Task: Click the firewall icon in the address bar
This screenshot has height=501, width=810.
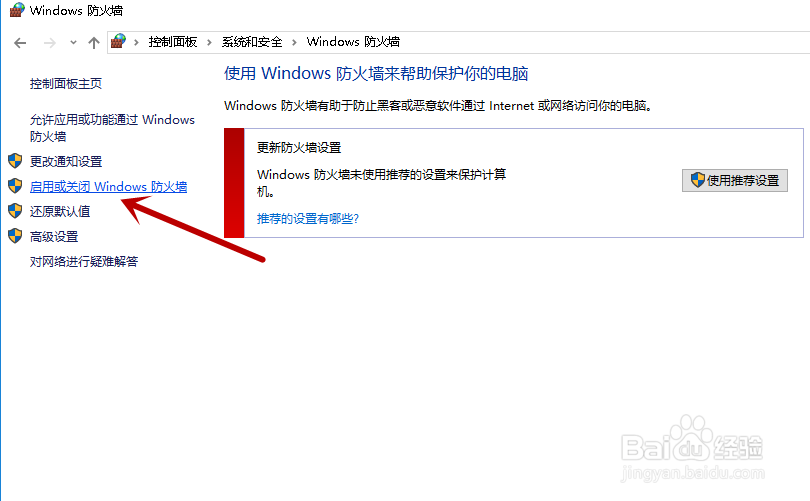Action: (x=118, y=41)
